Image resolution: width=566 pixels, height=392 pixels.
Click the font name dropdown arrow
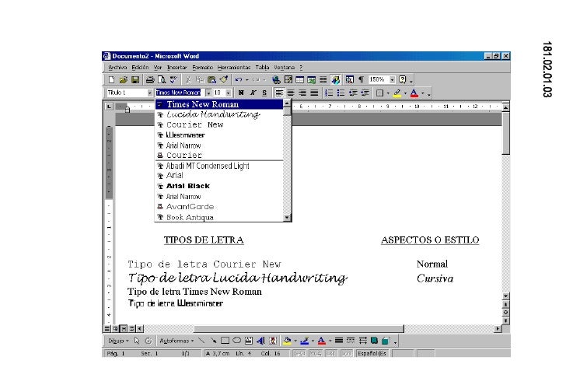[208, 93]
